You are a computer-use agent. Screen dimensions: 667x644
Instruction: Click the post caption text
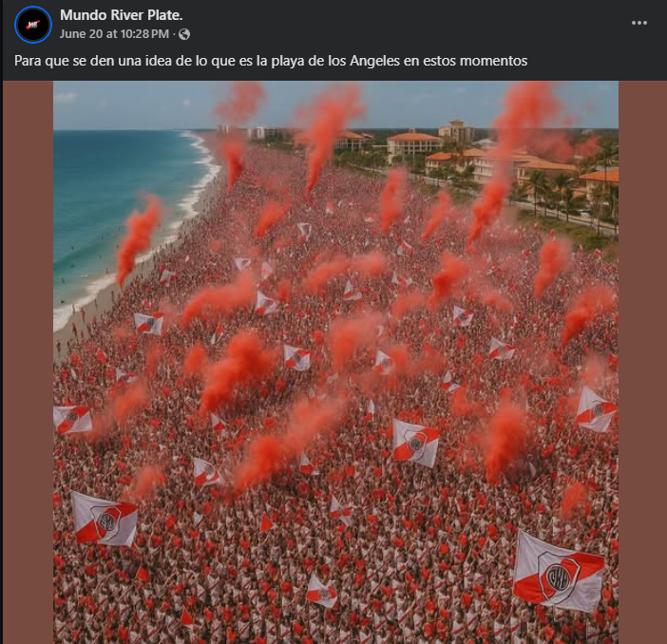[x=271, y=61]
